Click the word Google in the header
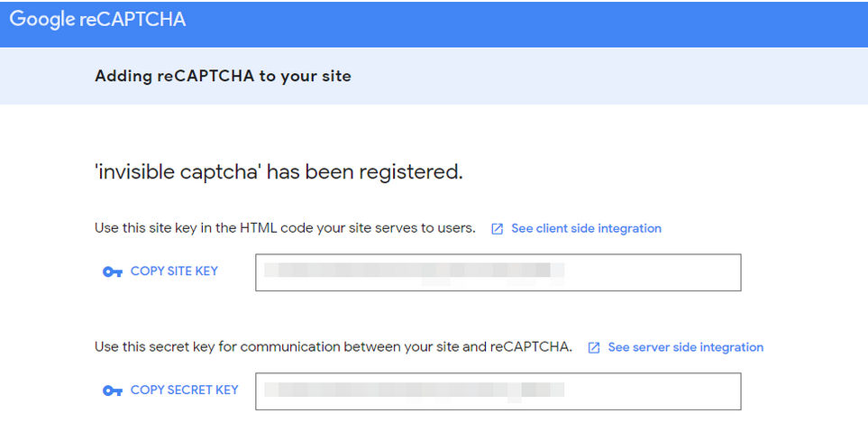 (x=42, y=20)
